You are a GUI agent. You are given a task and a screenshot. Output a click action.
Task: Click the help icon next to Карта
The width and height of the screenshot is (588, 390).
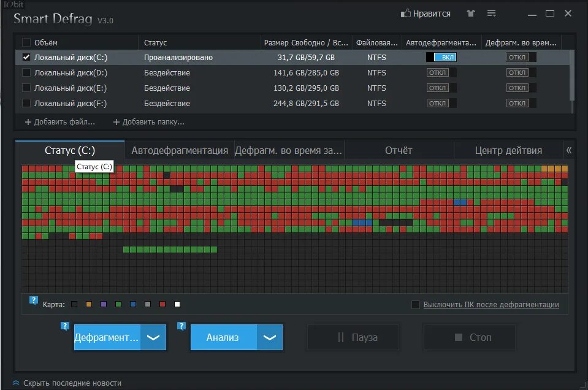pos(33,300)
